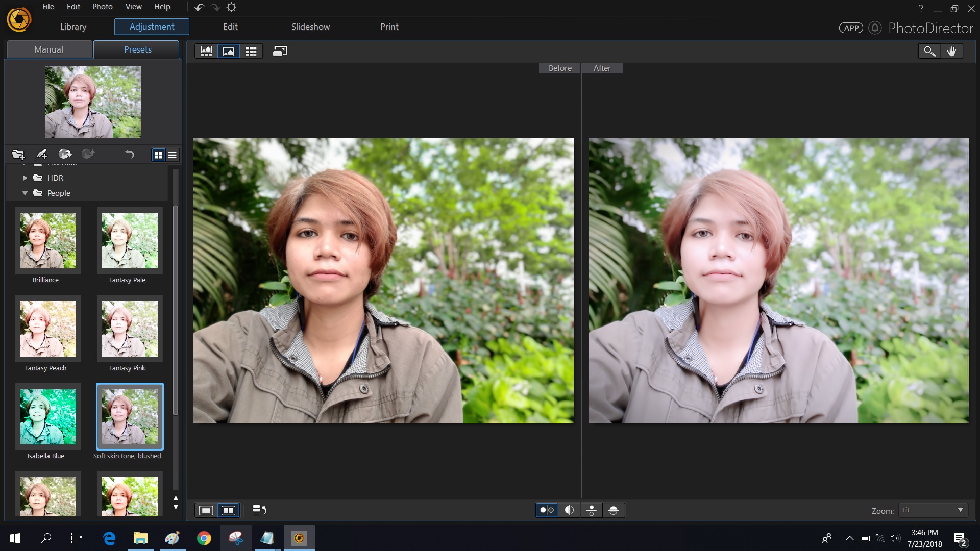Open the Action Center notifications icon

[960, 539]
